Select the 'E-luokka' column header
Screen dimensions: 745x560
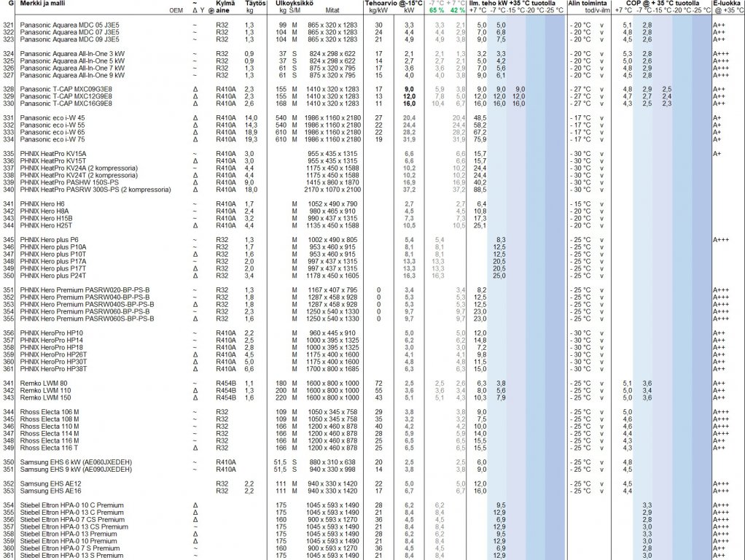point(727,4)
